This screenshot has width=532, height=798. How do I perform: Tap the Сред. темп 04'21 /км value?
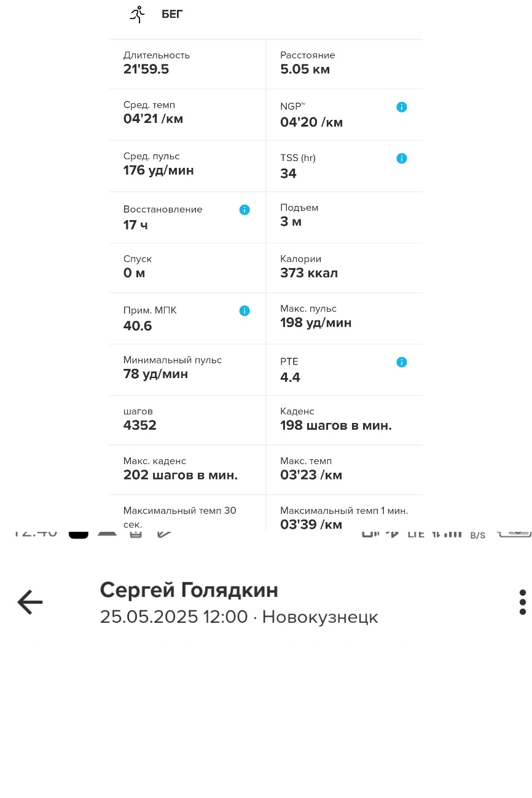(x=154, y=119)
